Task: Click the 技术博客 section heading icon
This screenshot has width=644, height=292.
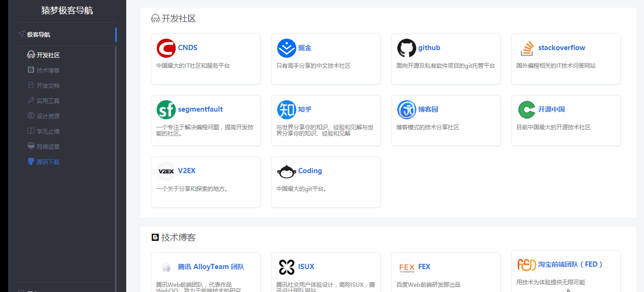Action: pyautogui.click(x=155, y=238)
